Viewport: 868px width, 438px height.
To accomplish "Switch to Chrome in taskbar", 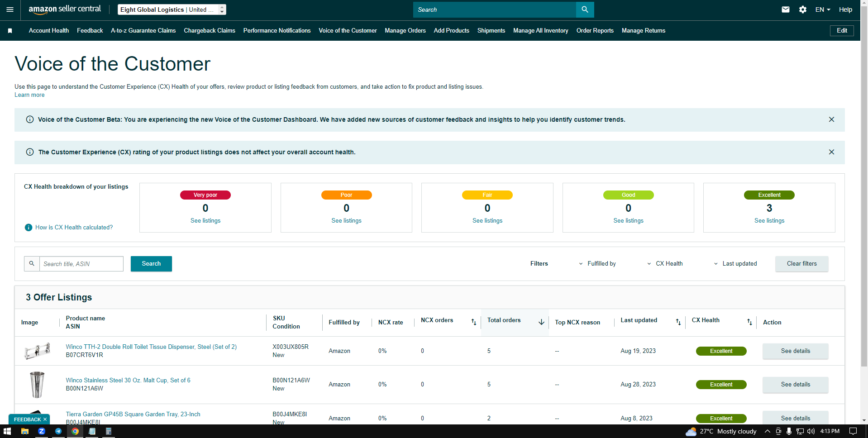I will click(x=75, y=431).
